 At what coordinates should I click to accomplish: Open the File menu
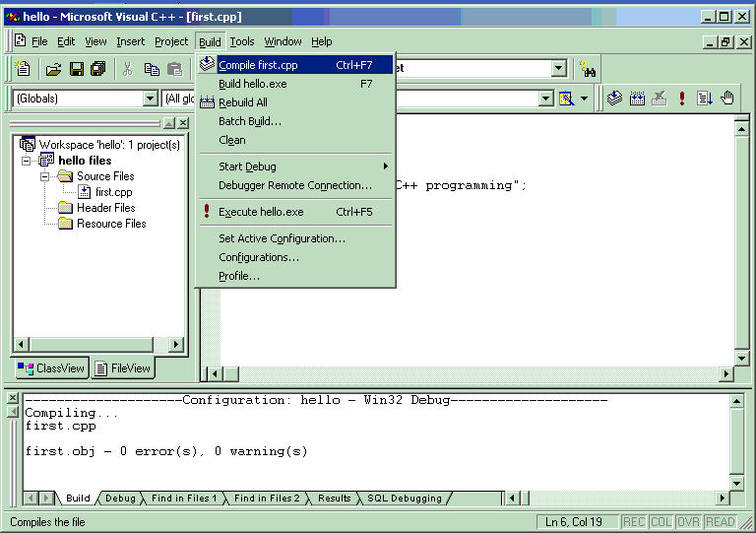[x=39, y=41]
